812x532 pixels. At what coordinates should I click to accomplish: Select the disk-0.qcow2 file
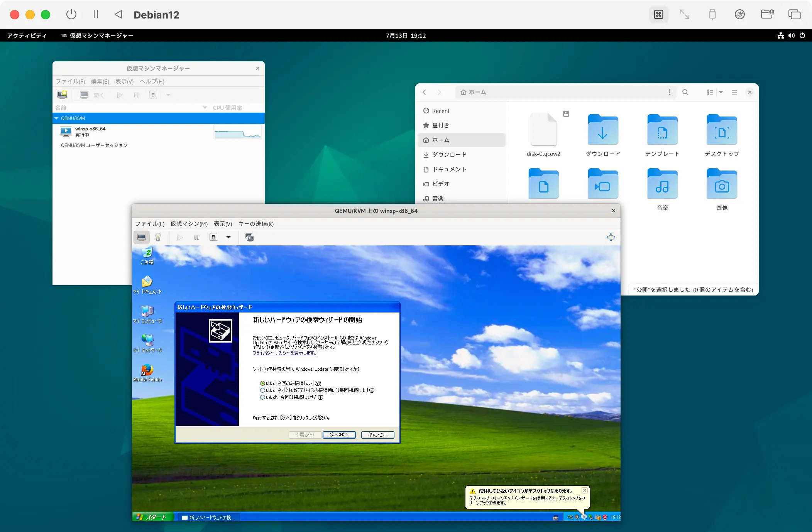pyautogui.click(x=543, y=134)
